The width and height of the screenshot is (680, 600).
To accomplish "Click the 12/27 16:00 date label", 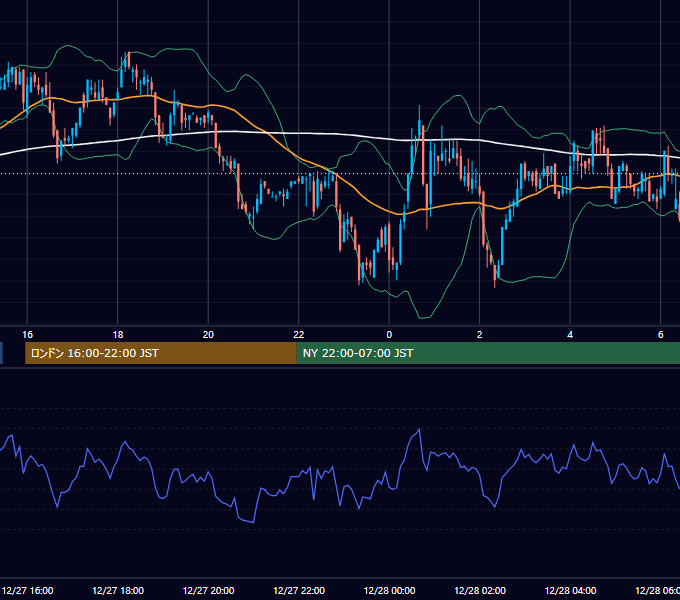I will pyautogui.click(x=27, y=590).
